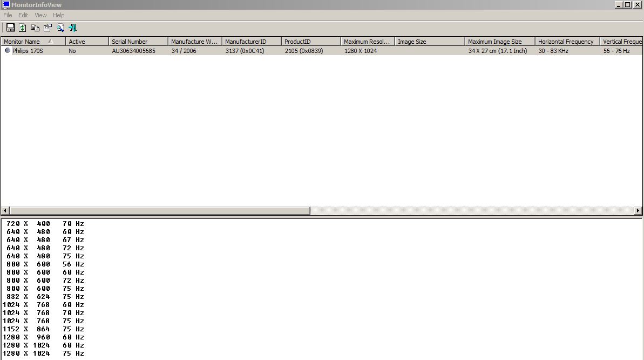Maximize the MonitorInfoView window
This screenshot has width=644, height=360.
(628, 4)
